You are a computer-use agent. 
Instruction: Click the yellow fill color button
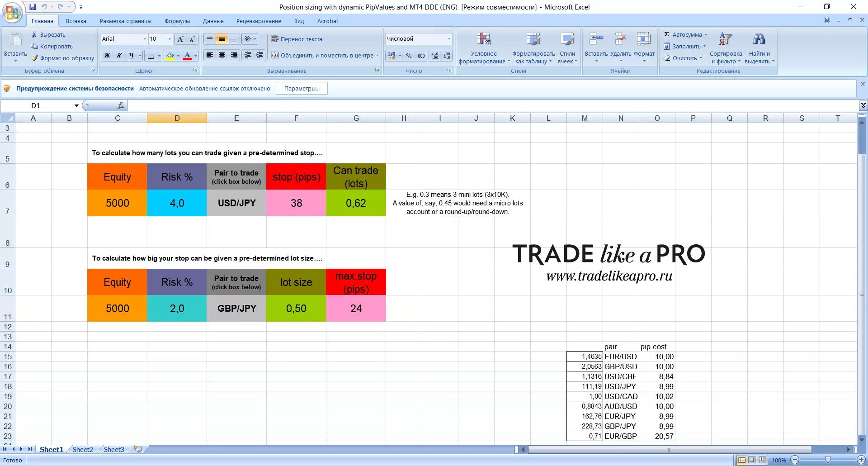point(170,56)
